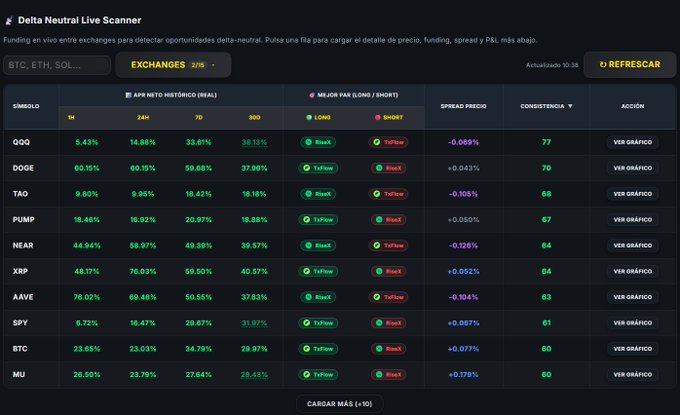Open VER GRÁFICO for DOGE
Viewport: 680px width, 415px height.
632,168
